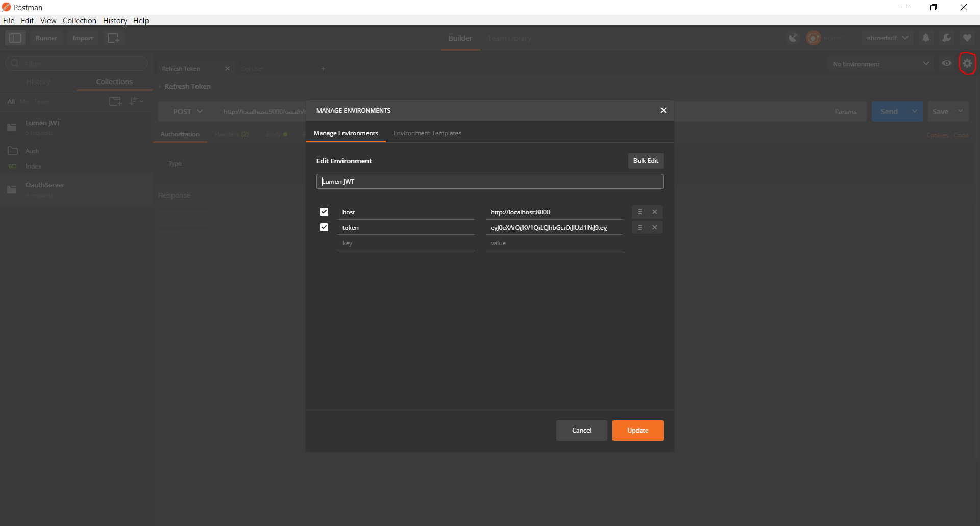Image resolution: width=980 pixels, height=526 pixels.
Task: Open the collections sort icon
Action: click(136, 101)
